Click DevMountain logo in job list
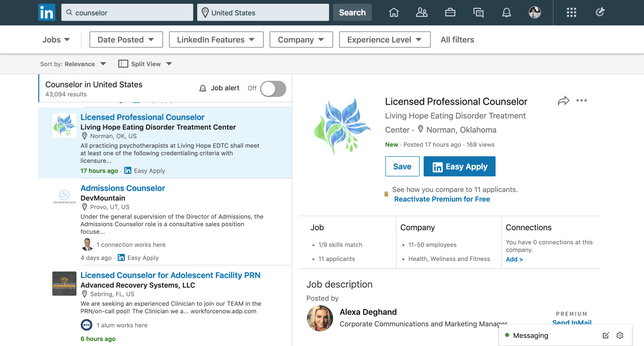644x346 pixels. point(64,197)
